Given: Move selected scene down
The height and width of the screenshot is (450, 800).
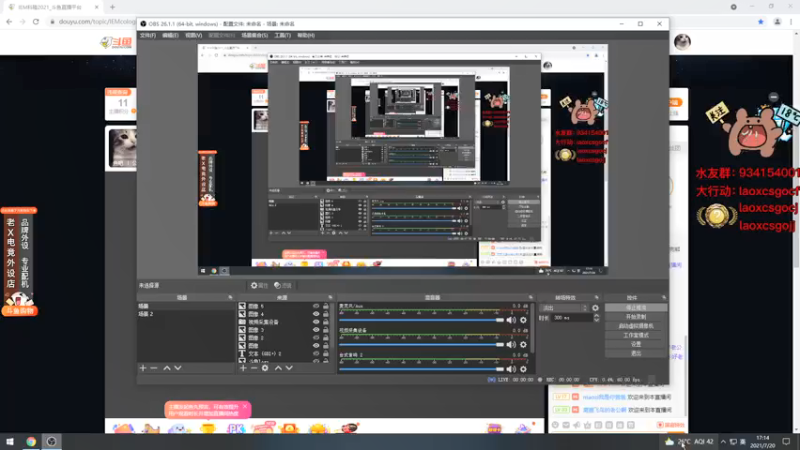Looking at the screenshot, I should click(178, 368).
